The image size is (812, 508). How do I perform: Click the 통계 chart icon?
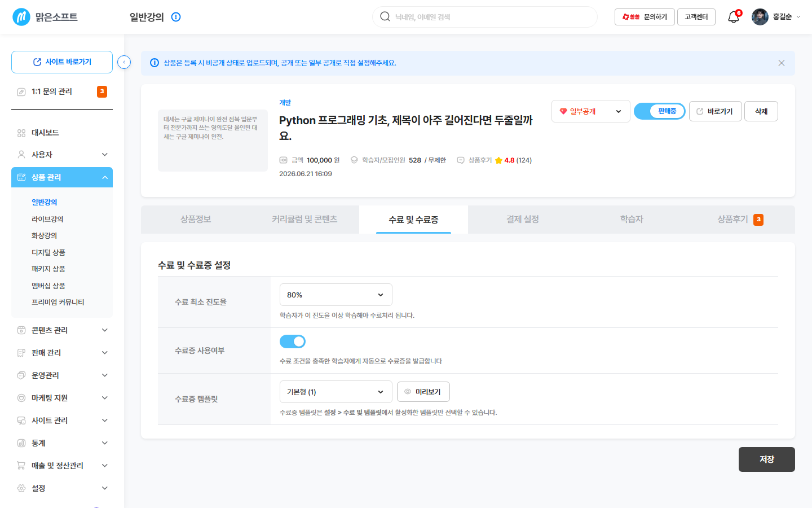click(x=21, y=443)
